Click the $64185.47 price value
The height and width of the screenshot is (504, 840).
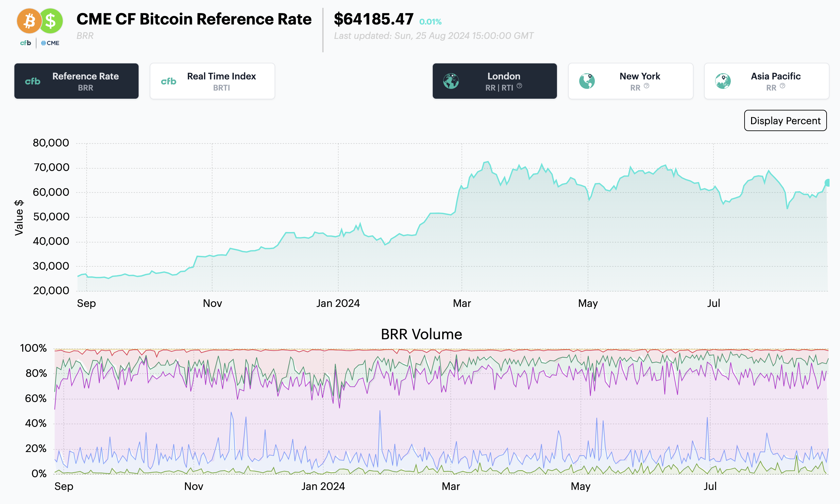pyautogui.click(x=374, y=19)
